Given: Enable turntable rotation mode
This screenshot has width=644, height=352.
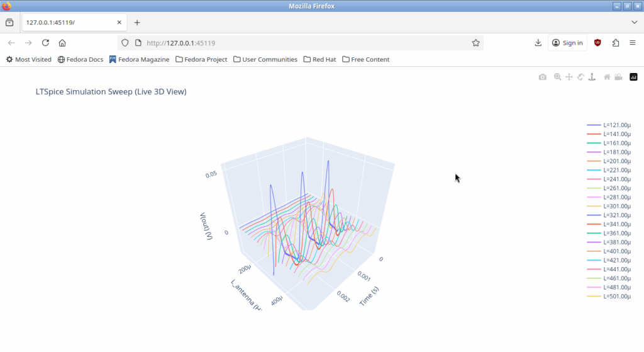Looking at the screenshot, I should (592, 77).
